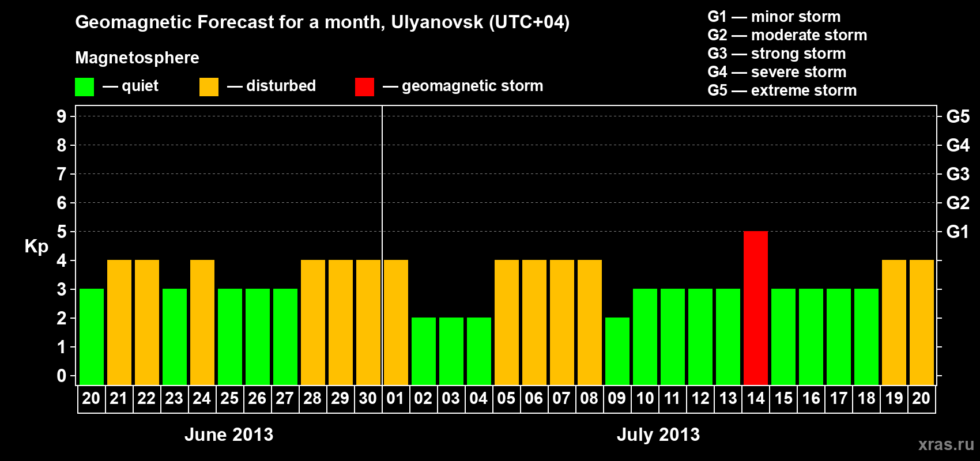Image resolution: width=980 pixels, height=461 pixels.
Task: Click the green bar for July 17
Action: (x=839, y=337)
